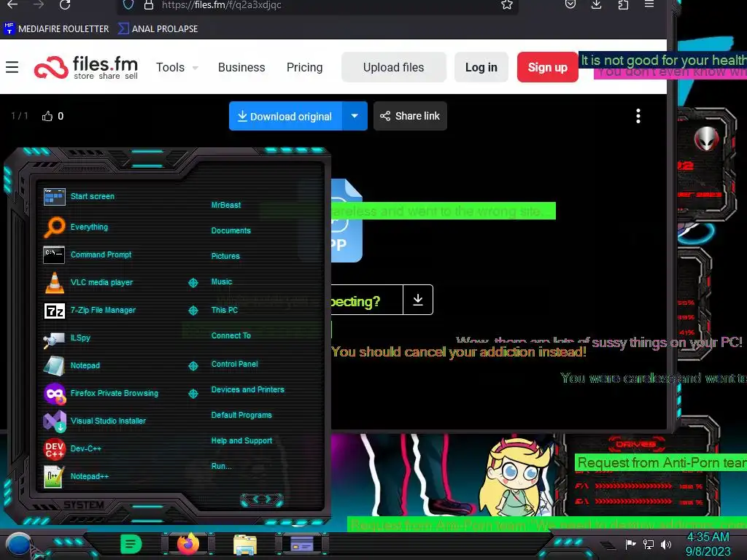Expand the Download original dropdown arrow
The height and width of the screenshot is (560, 747).
[355, 116]
